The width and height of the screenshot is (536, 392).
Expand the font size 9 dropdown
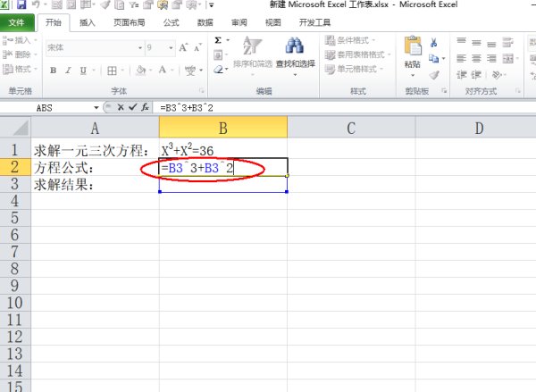tap(171, 48)
